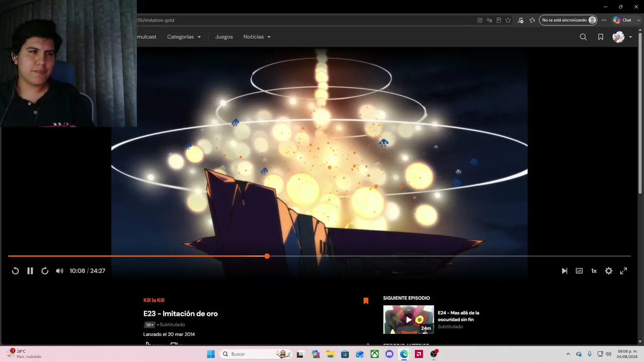This screenshot has height=362, width=644.
Task: Open the video player settings gear
Action: pyautogui.click(x=609, y=271)
